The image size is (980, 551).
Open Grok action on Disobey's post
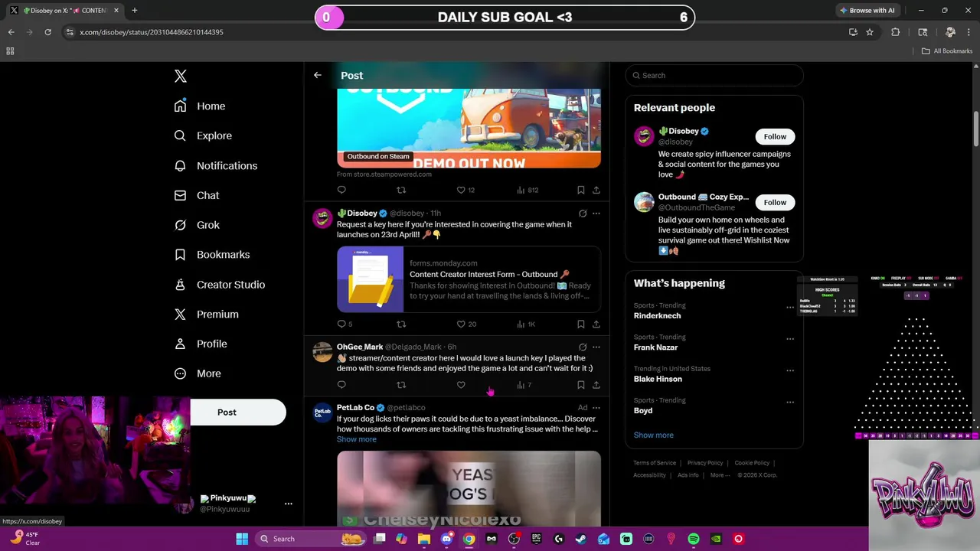click(x=583, y=214)
